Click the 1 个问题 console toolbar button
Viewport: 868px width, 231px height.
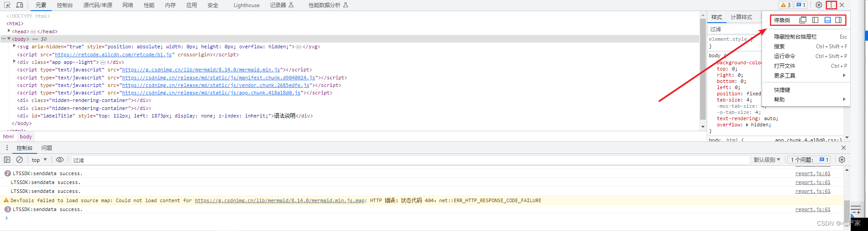[810, 160]
